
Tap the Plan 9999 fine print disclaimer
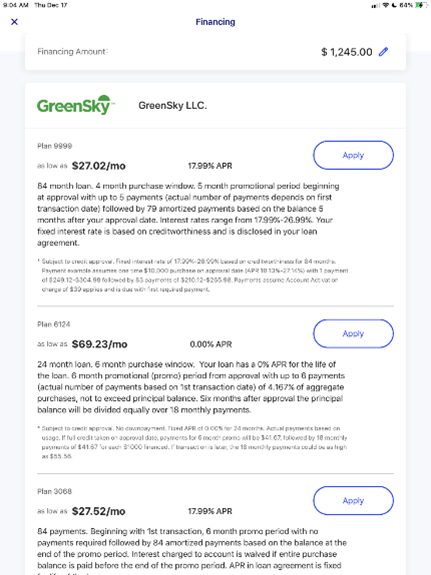click(x=193, y=275)
